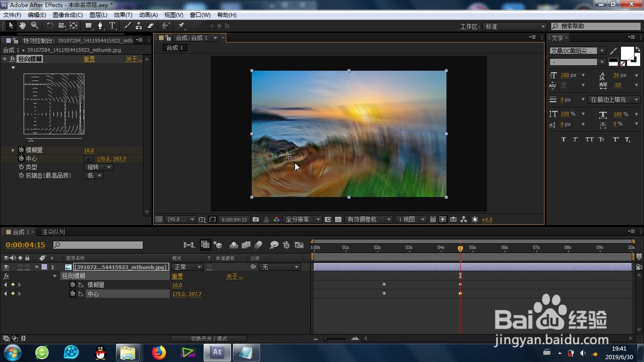This screenshot has width=644, height=362.
Task: Click the eyedropper in the character panel
Action: tap(613, 51)
